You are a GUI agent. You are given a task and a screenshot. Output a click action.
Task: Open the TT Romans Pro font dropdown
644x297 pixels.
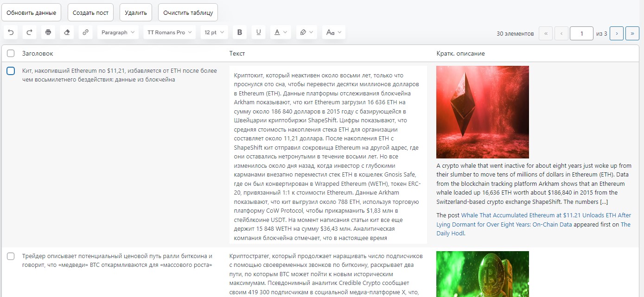pos(169,32)
